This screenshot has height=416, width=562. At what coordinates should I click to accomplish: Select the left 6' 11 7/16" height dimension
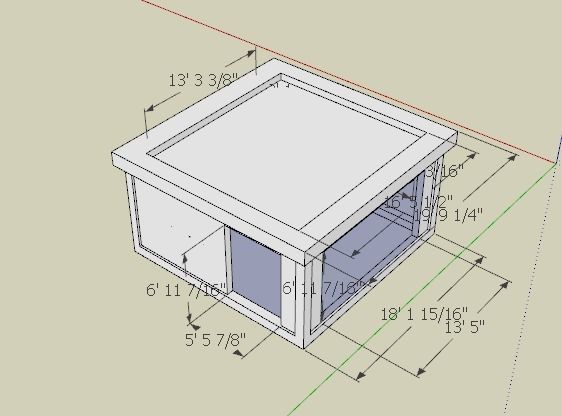pos(186,290)
